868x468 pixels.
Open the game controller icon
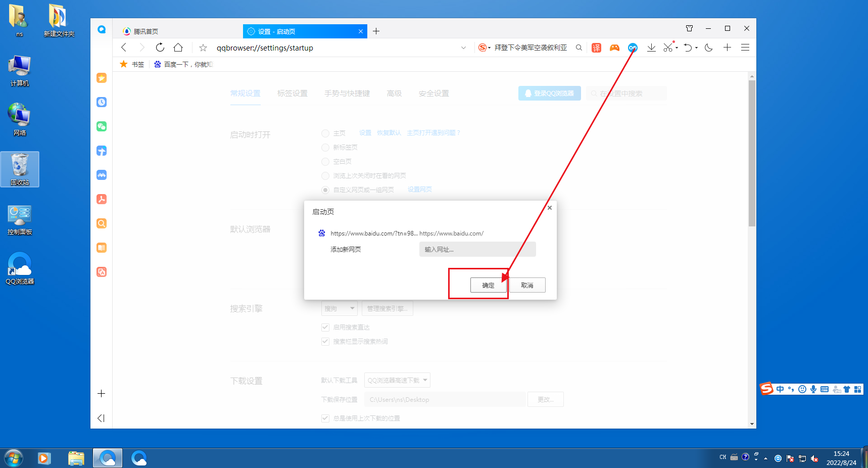(x=614, y=48)
